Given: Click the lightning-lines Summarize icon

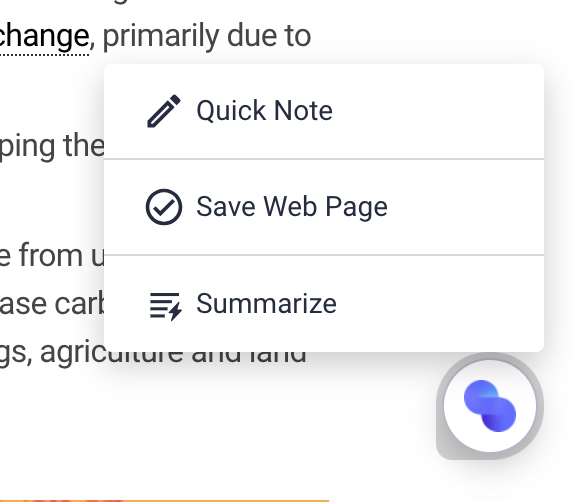Looking at the screenshot, I should tap(165, 306).
